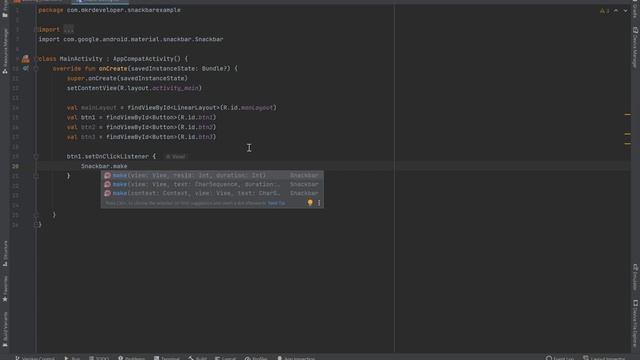
Task: Click 'btn3' variable on line 17
Action: [88, 137]
